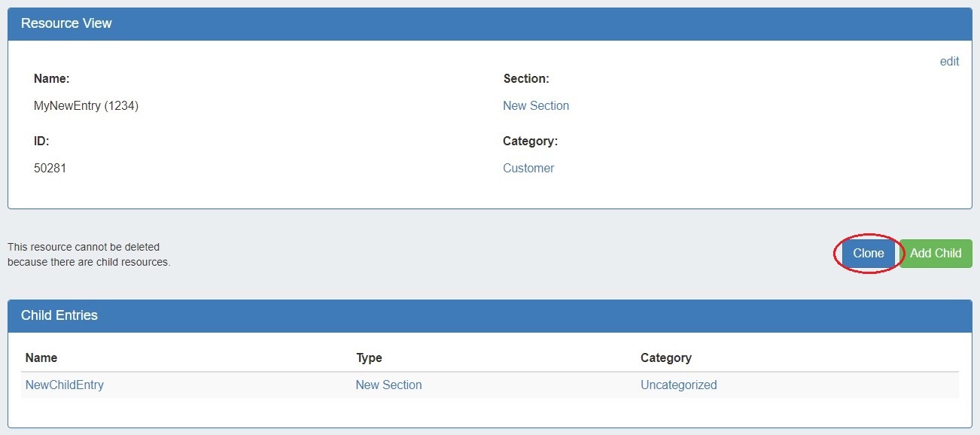Click the Category column header in Child Entries

point(665,358)
